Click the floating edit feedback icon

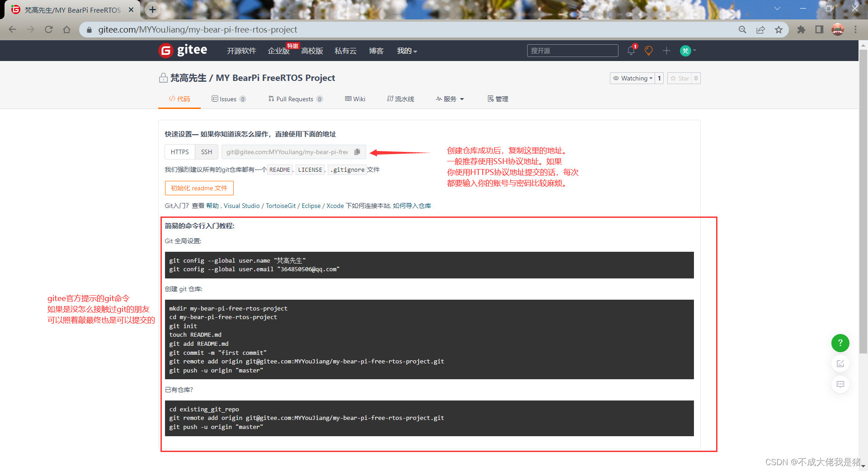click(x=840, y=363)
